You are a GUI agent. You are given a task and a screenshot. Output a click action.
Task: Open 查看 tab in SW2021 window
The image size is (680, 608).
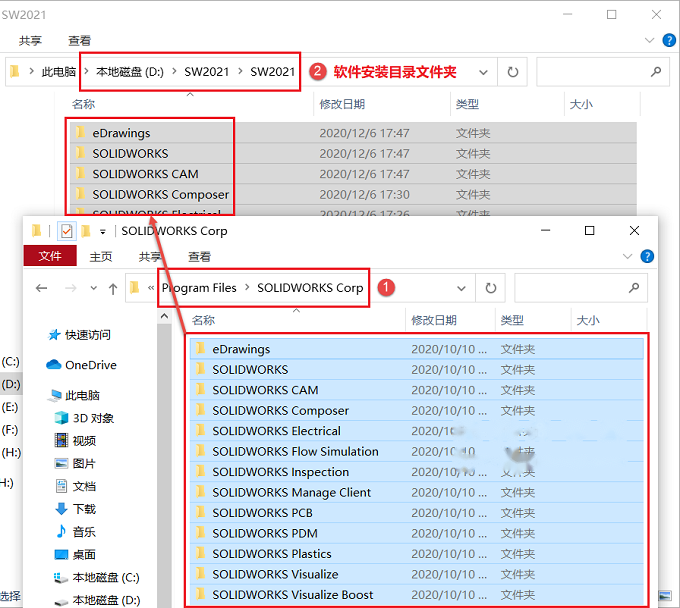(x=79, y=41)
